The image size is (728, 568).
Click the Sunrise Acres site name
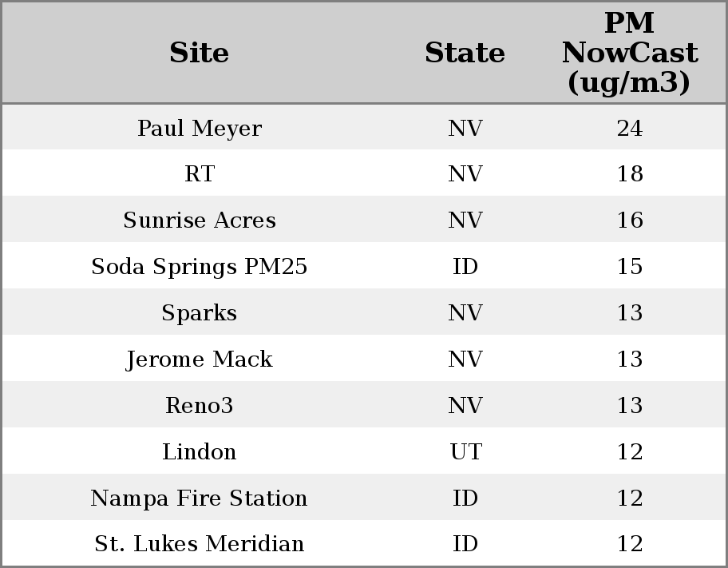(x=200, y=220)
